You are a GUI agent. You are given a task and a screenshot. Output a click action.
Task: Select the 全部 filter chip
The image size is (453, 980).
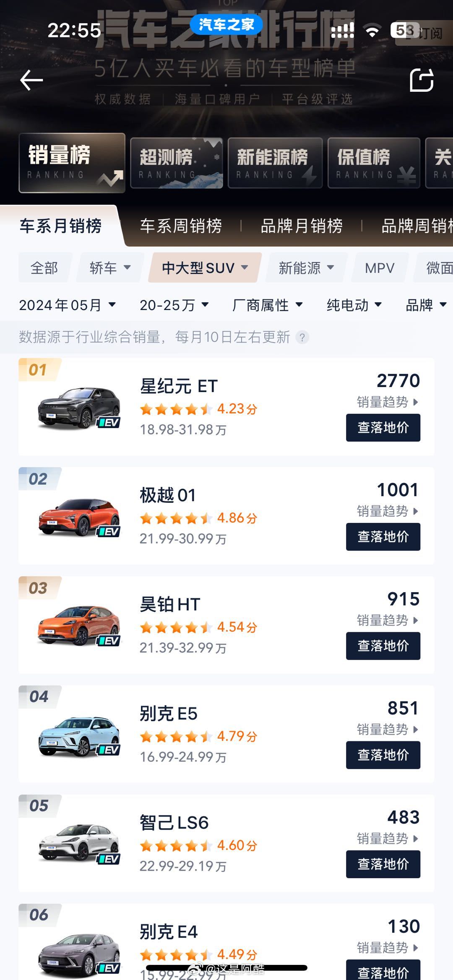[x=44, y=268]
